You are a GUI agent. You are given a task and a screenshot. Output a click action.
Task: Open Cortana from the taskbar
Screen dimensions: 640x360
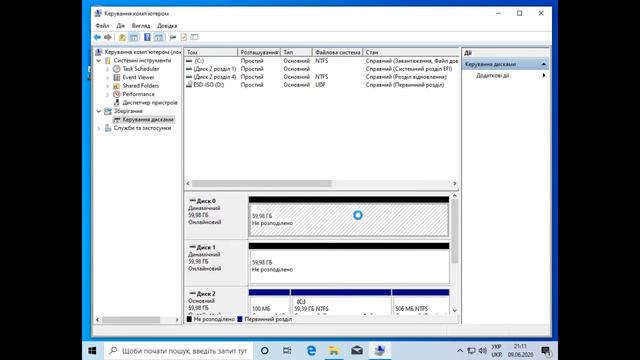(x=264, y=351)
